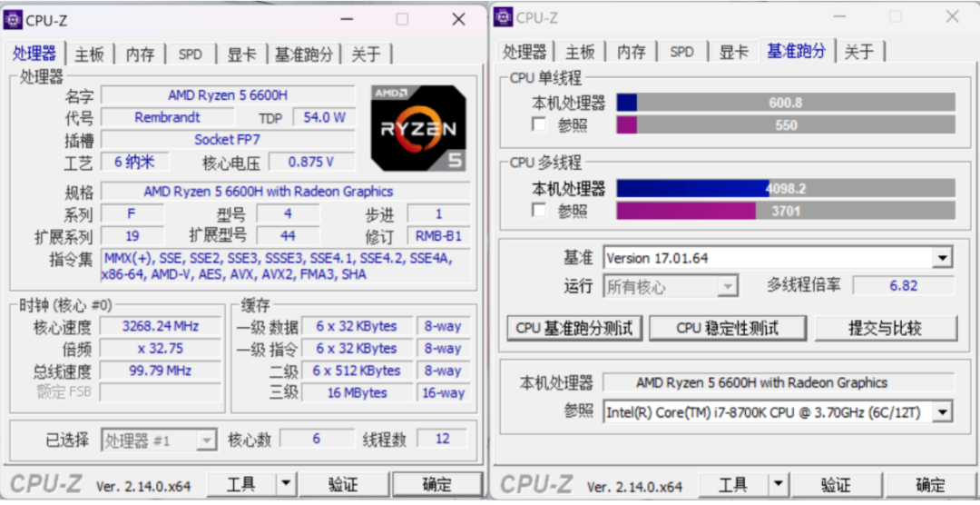The width and height of the screenshot is (980, 505).
Task: Click the 扩展型号 value 44
Action: coord(288,236)
